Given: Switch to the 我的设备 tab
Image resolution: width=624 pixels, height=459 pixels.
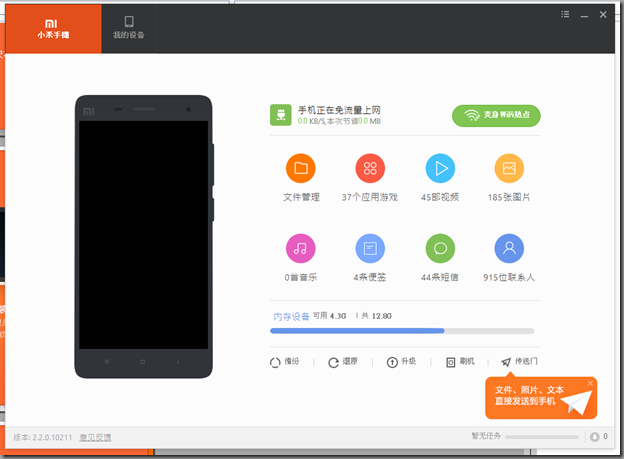Looking at the screenshot, I should pyautogui.click(x=129, y=29).
